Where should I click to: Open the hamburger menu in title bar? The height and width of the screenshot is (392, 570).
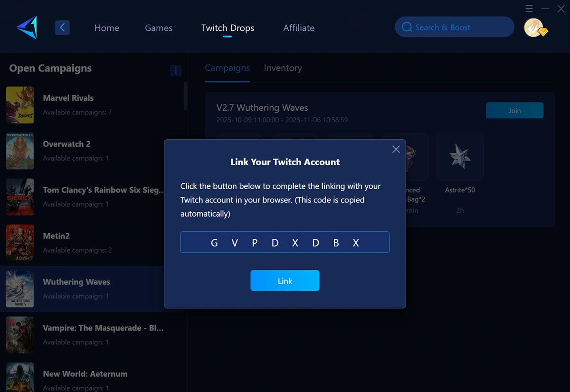[x=530, y=9]
